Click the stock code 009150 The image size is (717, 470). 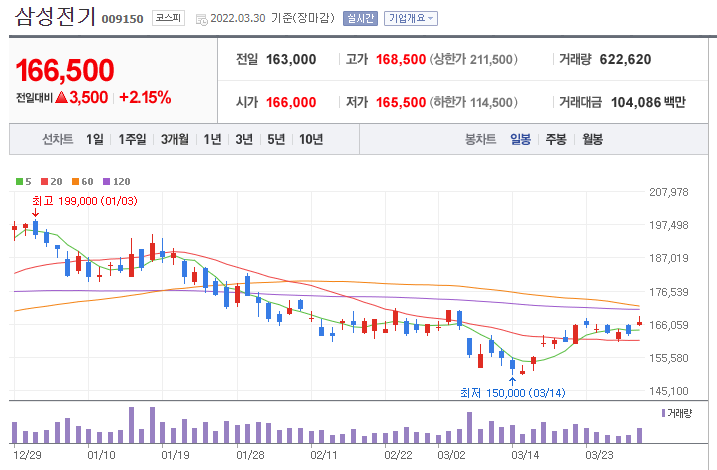(123, 19)
